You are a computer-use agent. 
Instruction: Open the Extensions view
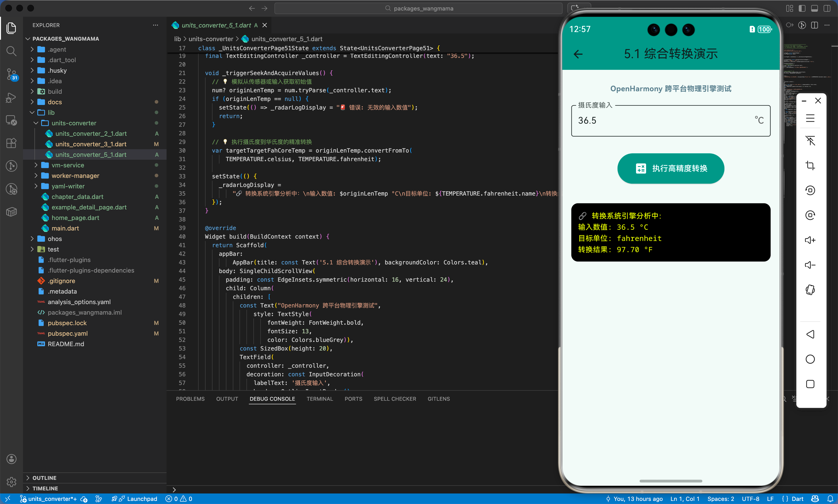11,143
